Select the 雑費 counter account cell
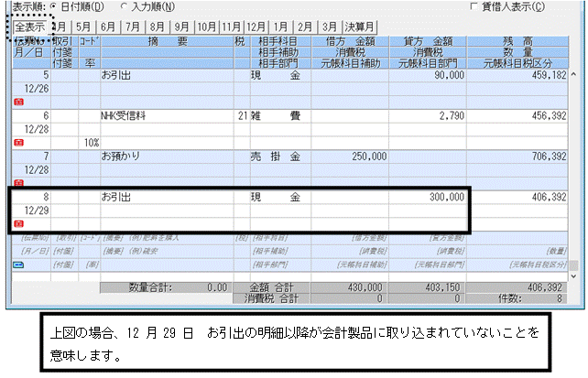Screen dimensions: 588x378 tap(280, 115)
